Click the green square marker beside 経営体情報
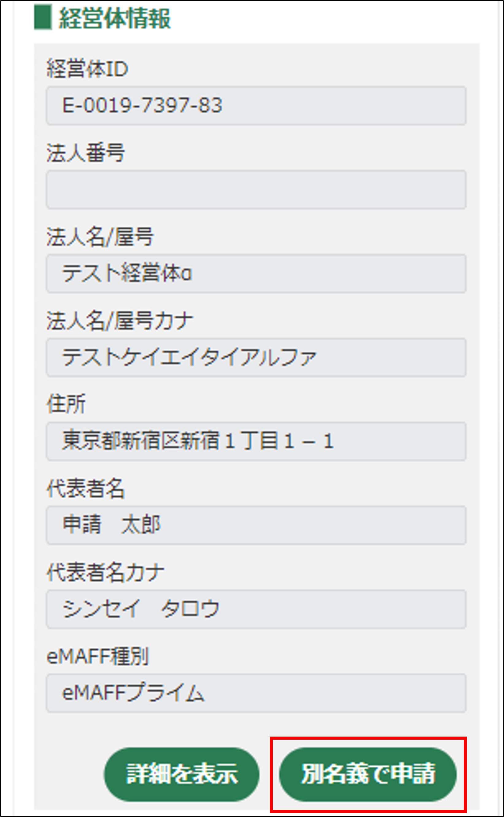504x817 pixels. coord(43,18)
